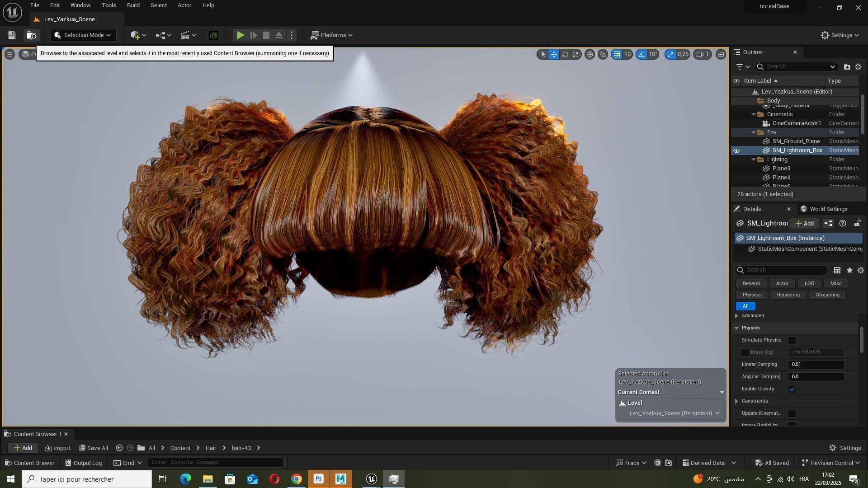Open the Platforms dropdown

coord(331,35)
